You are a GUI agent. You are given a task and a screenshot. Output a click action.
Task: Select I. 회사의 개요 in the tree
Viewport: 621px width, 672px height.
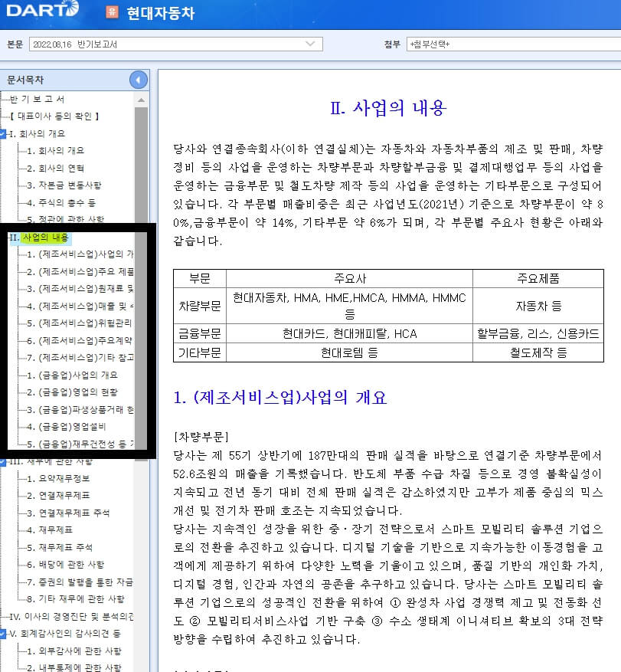[x=38, y=134]
